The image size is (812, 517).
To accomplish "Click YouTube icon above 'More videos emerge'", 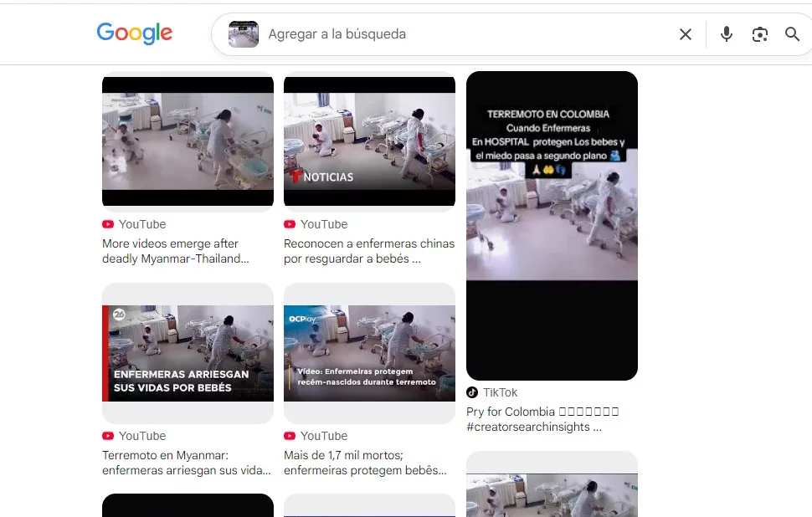I will [x=108, y=224].
